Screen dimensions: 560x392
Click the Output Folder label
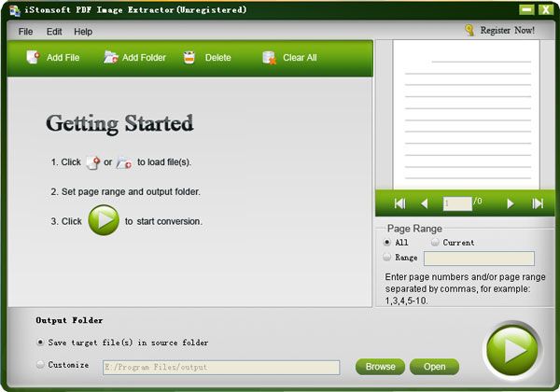point(69,320)
